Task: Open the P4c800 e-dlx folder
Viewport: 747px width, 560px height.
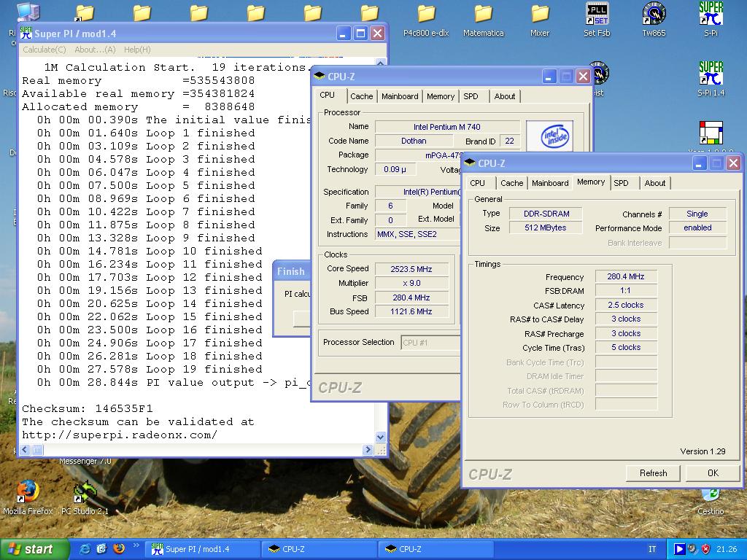Action: [426, 20]
